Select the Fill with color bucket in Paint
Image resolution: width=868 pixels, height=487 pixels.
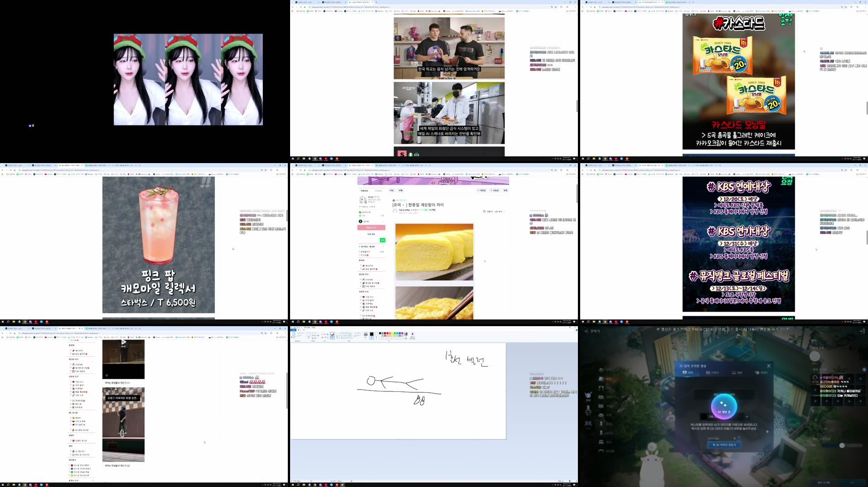[325, 334]
